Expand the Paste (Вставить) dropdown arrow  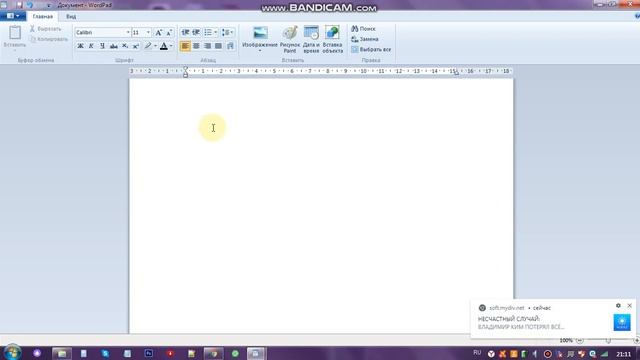tap(15, 49)
